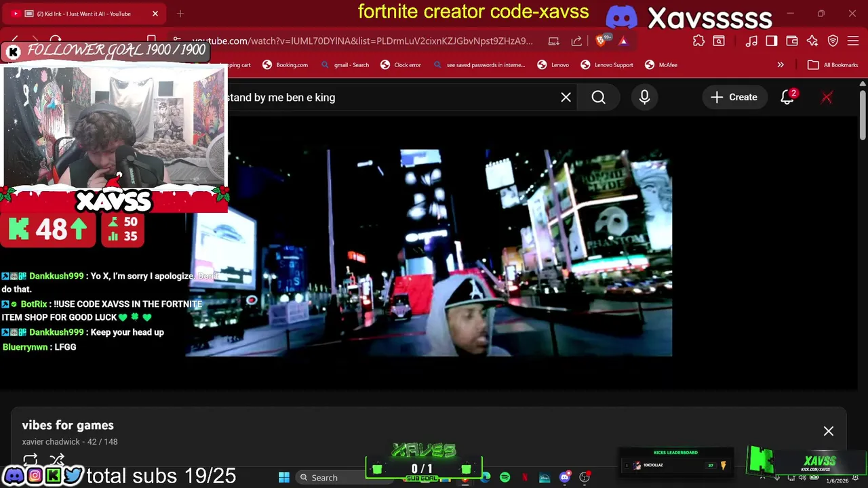868x488 pixels.
Task: Click the YouTube search magnifier button
Action: (x=598, y=98)
